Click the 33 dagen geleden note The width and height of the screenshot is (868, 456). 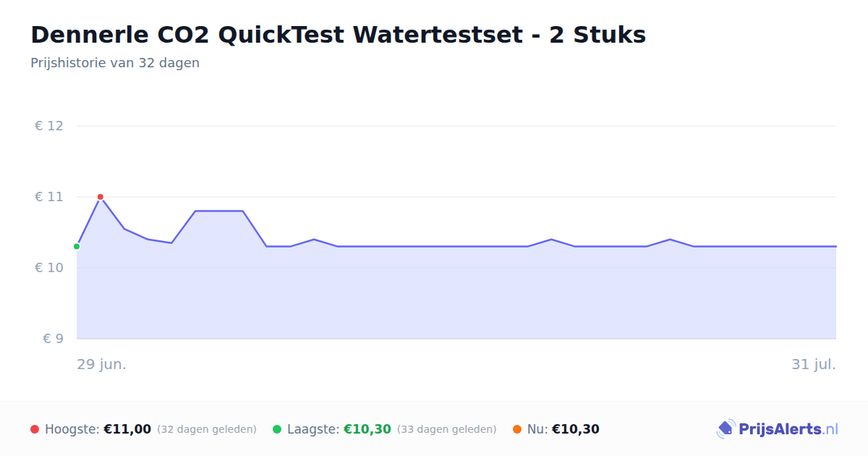click(447, 429)
